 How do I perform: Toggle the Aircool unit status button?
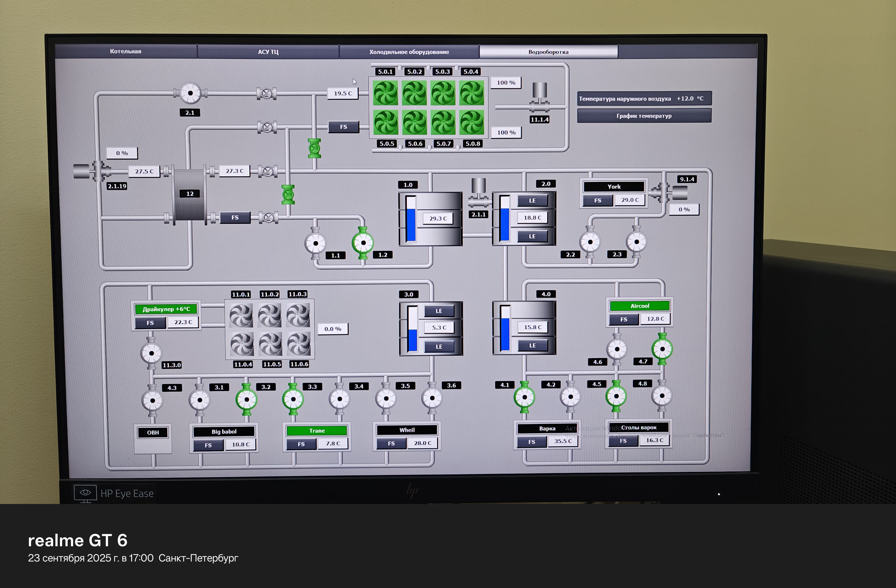tap(640, 306)
